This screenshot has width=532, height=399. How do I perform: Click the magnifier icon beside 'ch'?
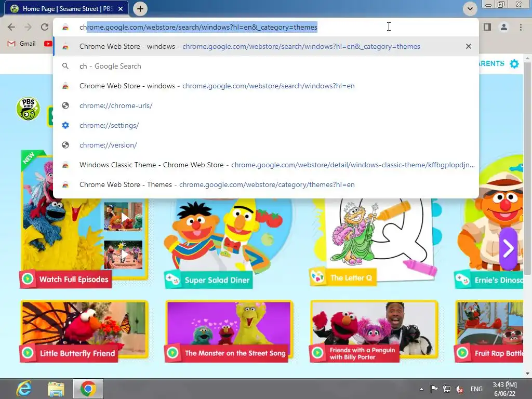tap(65, 66)
